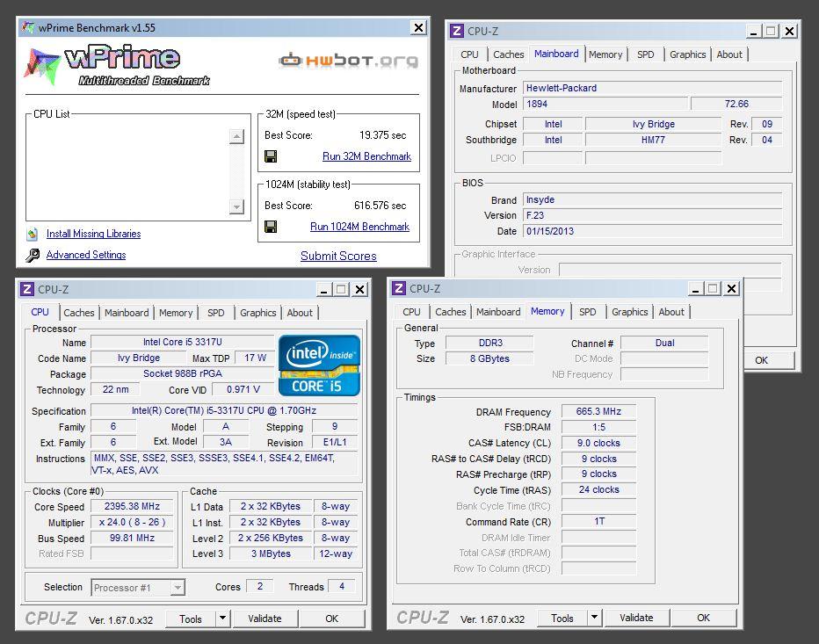Click the Install Missing Libraries icon

tap(33, 234)
